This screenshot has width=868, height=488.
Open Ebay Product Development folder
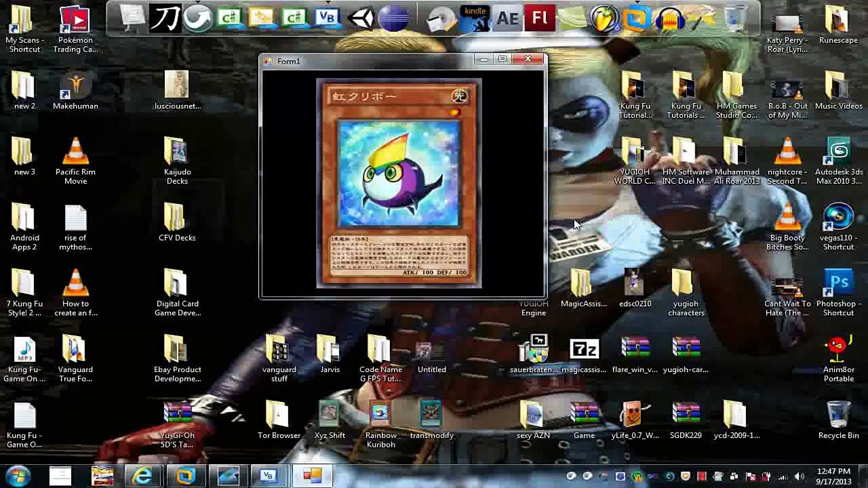click(177, 359)
